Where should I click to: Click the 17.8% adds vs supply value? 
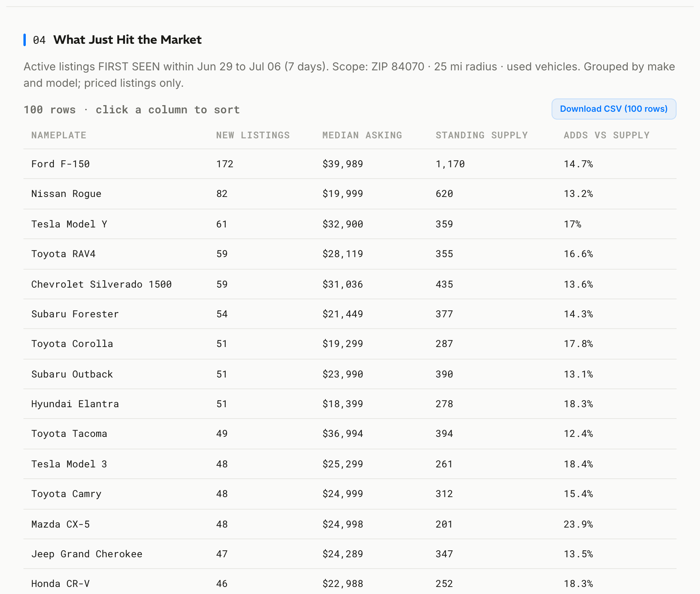coord(578,344)
